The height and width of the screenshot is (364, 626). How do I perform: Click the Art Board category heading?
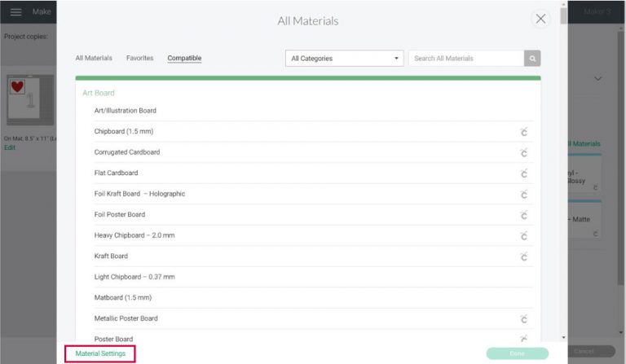(98, 93)
